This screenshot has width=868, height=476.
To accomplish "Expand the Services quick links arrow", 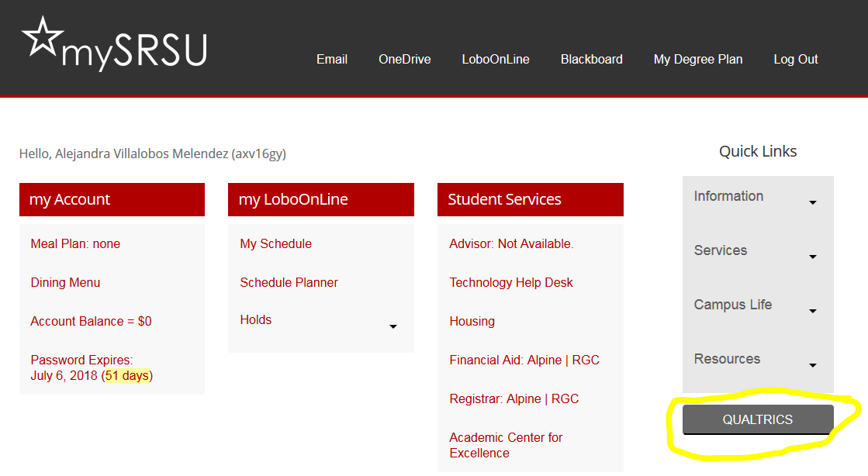I will pos(813,257).
